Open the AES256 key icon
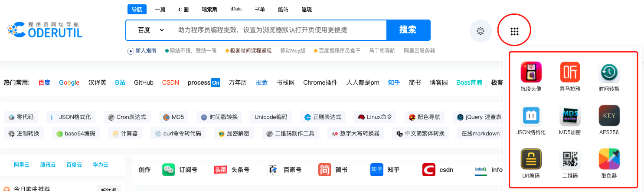The image size is (644, 191). [x=609, y=115]
